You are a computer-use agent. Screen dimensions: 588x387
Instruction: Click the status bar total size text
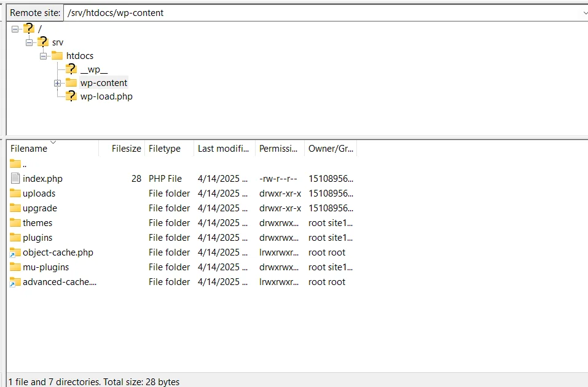point(141,381)
